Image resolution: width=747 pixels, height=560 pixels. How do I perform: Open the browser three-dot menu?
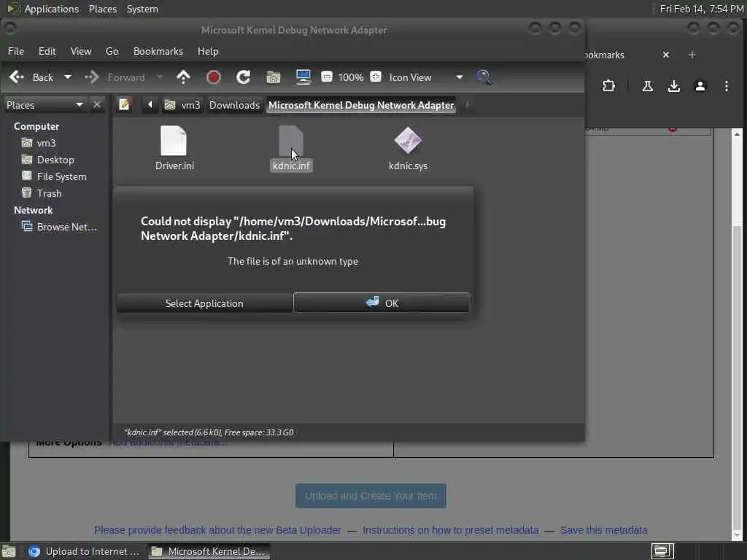coord(726,86)
